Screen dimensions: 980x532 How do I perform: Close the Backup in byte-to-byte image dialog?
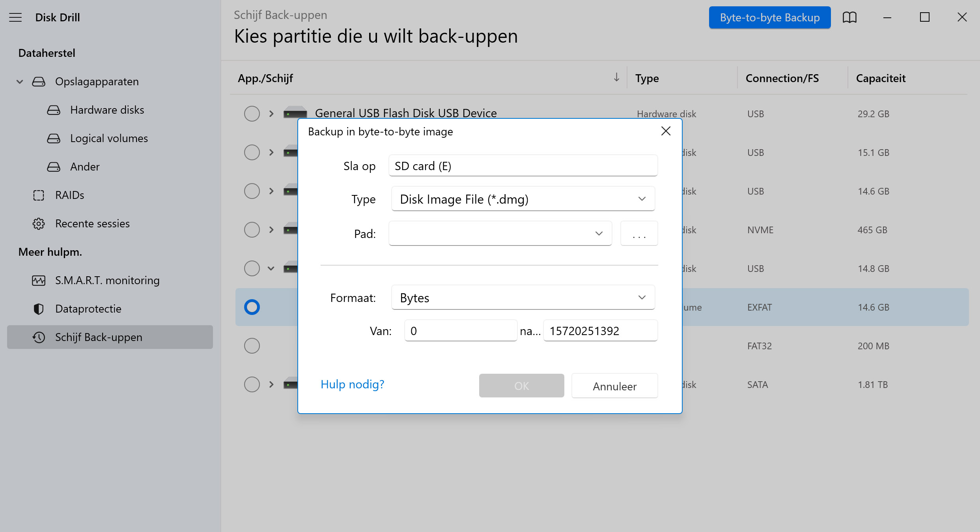[x=666, y=131]
